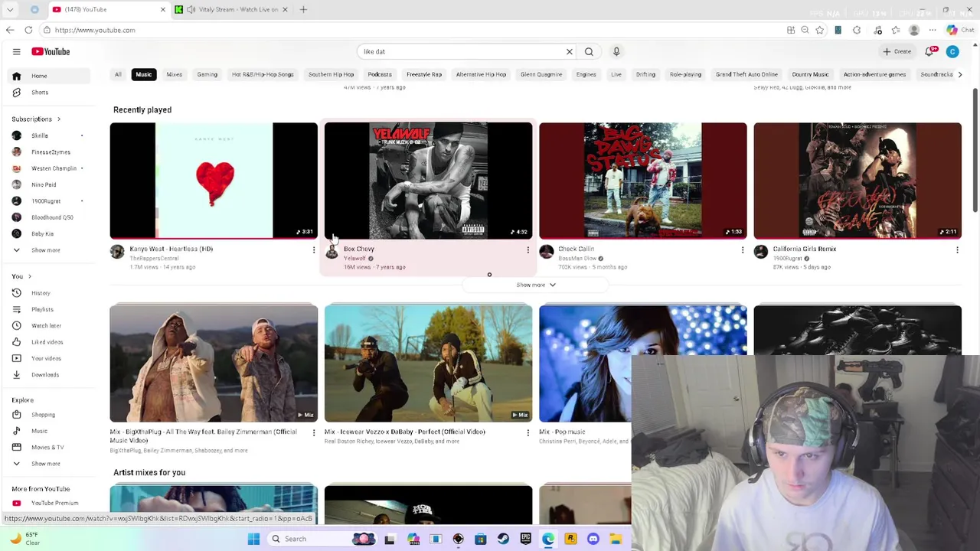Open Your videos in the sidebar

[x=47, y=358]
